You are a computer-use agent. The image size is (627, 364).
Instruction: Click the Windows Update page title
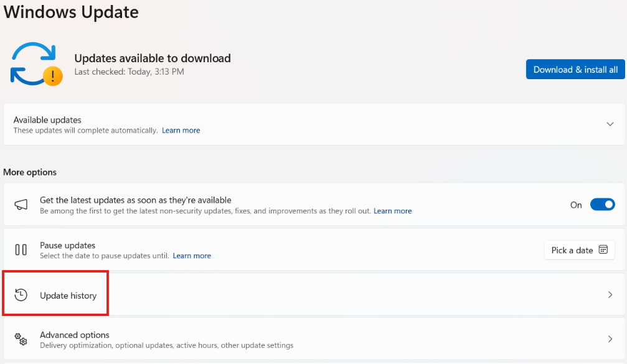pos(71,12)
